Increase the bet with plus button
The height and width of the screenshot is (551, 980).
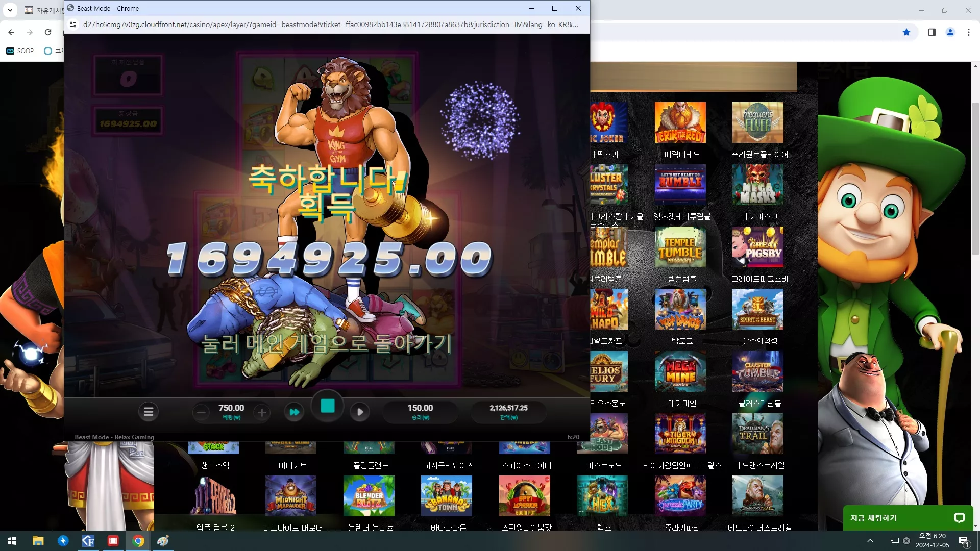tap(262, 412)
